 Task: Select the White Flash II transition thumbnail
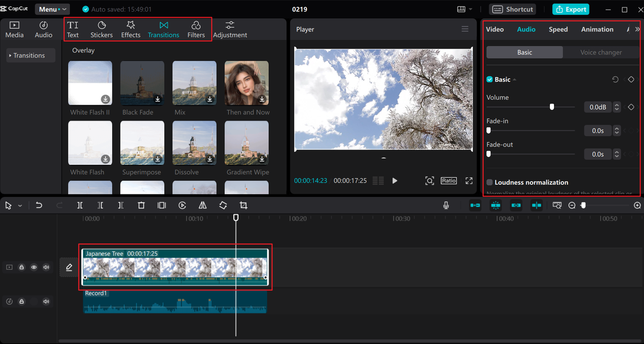90,83
